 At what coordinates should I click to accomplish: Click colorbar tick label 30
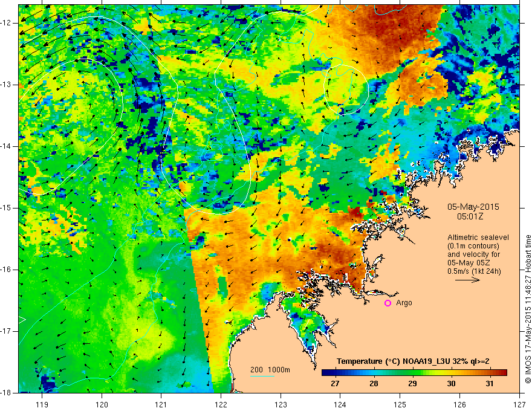click(451, 384)
